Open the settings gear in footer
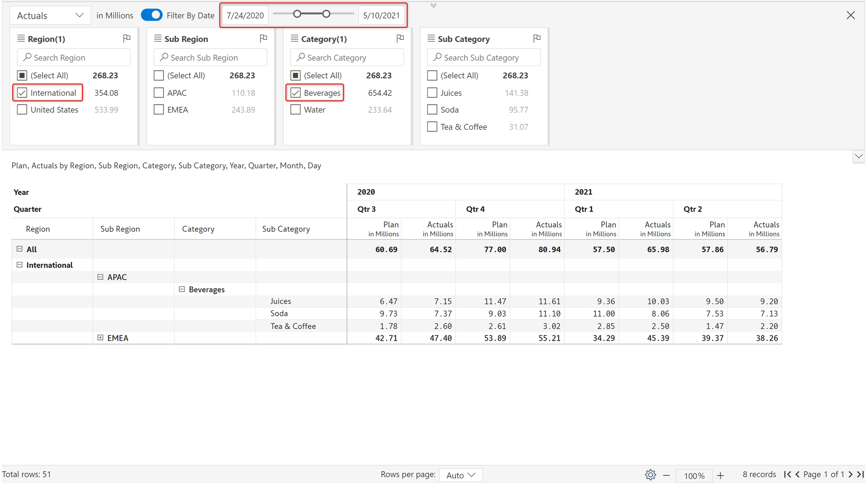Screen dimensions: 868x486 [x=650, y=475]
